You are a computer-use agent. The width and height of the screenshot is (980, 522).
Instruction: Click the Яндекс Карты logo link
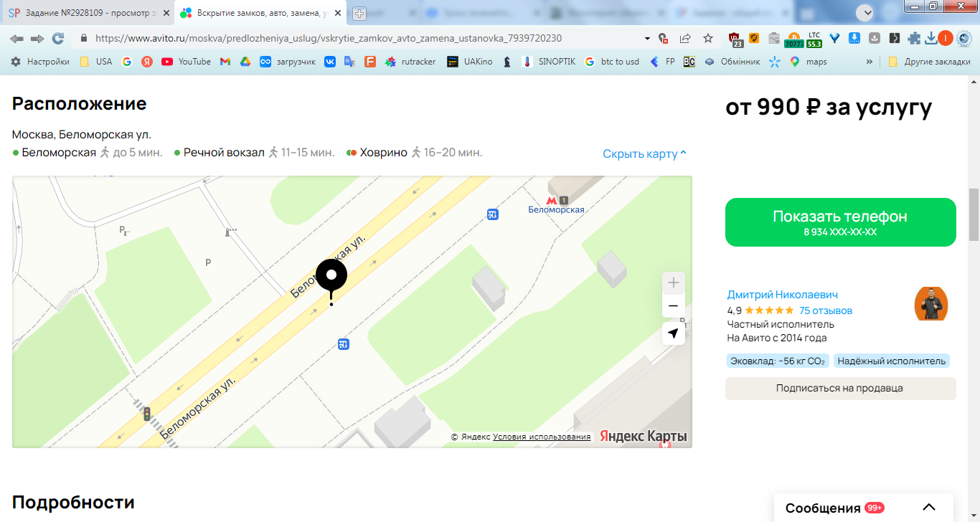point(644,436)
